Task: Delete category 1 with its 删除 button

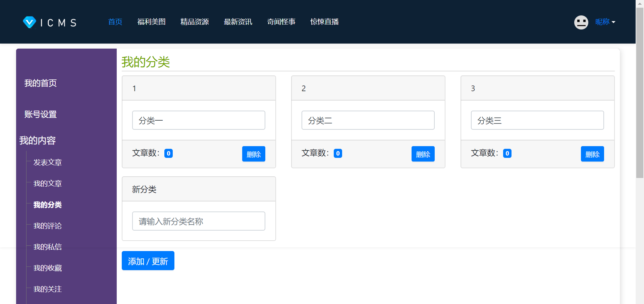Action: (x=254, y=154)
